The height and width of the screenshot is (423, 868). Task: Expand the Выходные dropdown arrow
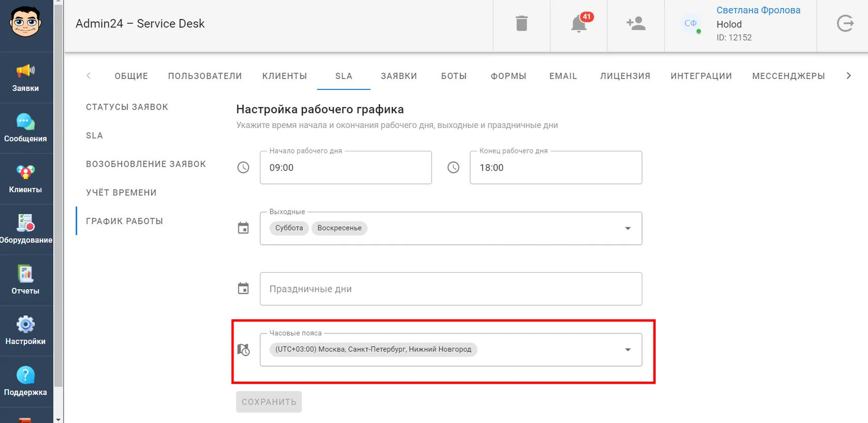pyautogui.click(x=628, y=228)
